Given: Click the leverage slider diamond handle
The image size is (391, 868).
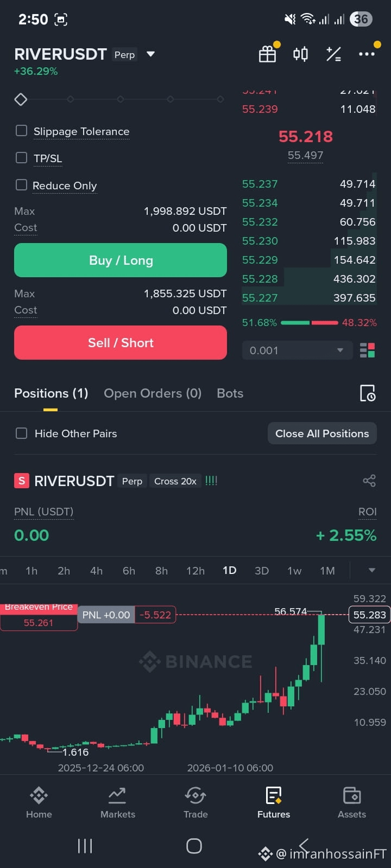Looking at the screenshot, I should click(21, 99).
